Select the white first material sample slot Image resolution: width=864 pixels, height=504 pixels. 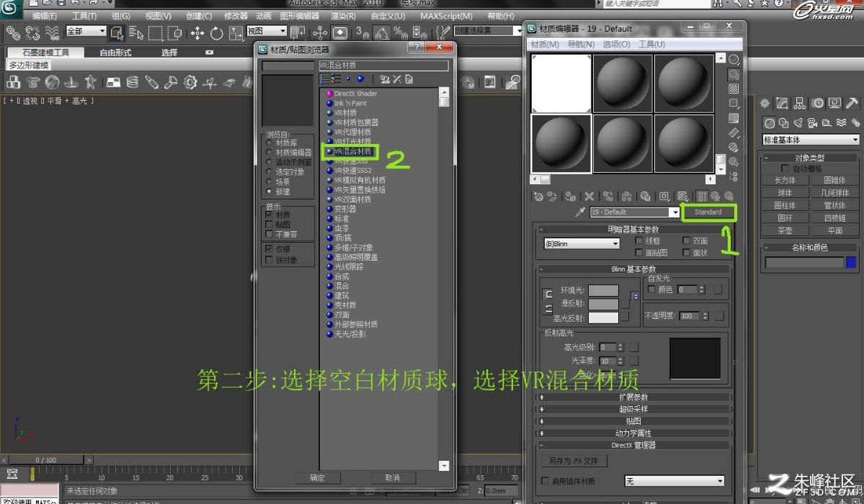pos(561,84)
